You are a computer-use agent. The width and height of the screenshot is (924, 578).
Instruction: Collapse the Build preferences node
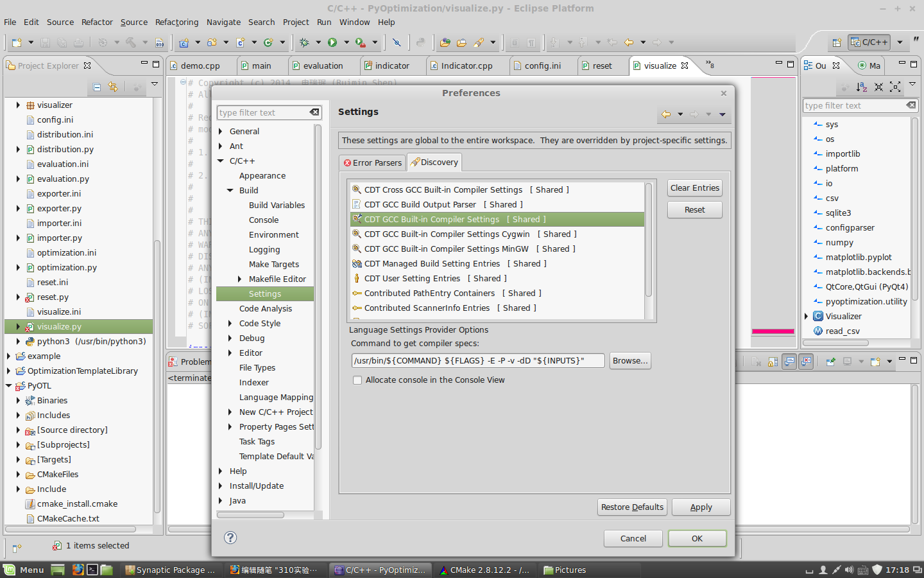click(x=230, y=190)
